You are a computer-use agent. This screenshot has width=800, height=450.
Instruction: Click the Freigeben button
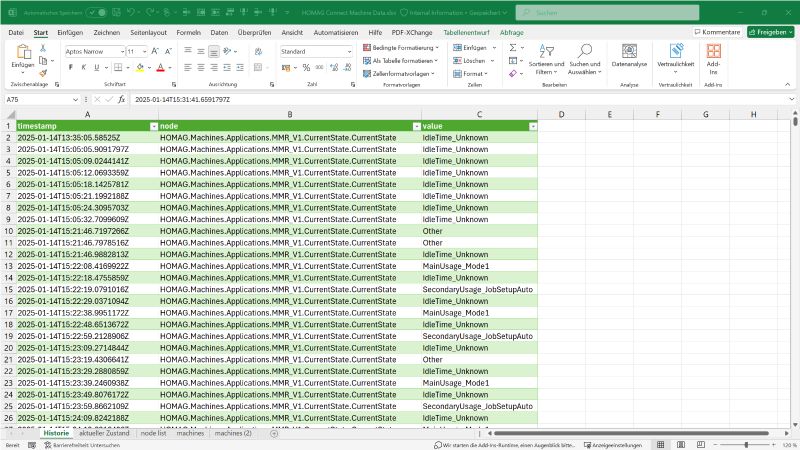(770, 32)
